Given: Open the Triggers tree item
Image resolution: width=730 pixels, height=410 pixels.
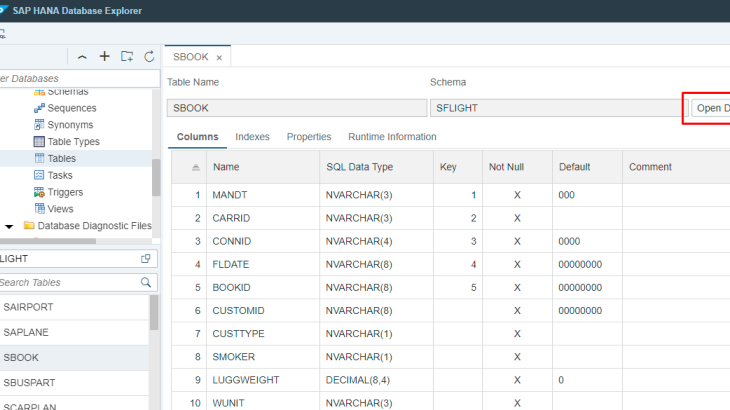Looking at the screenshot, I should click(x=65, y=192).
